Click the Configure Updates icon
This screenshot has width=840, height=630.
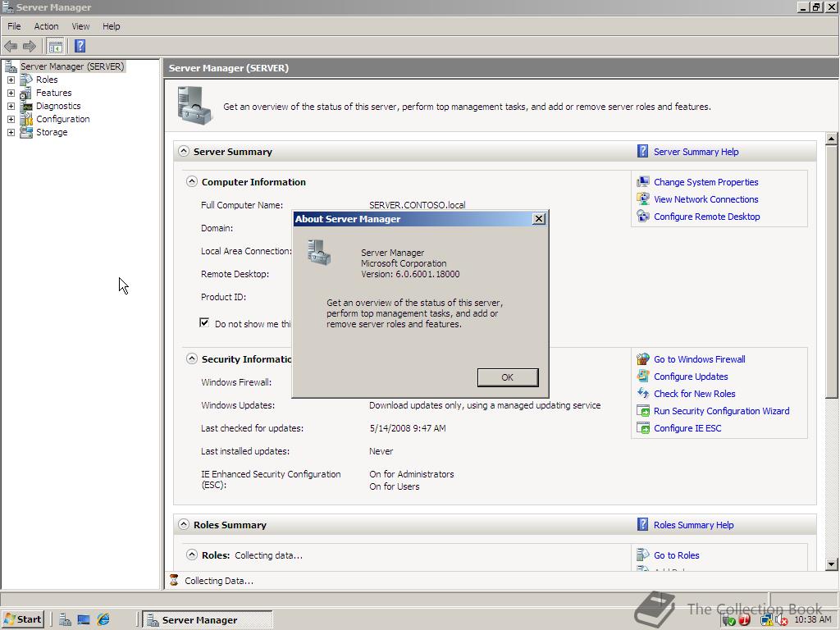point(643,377)
